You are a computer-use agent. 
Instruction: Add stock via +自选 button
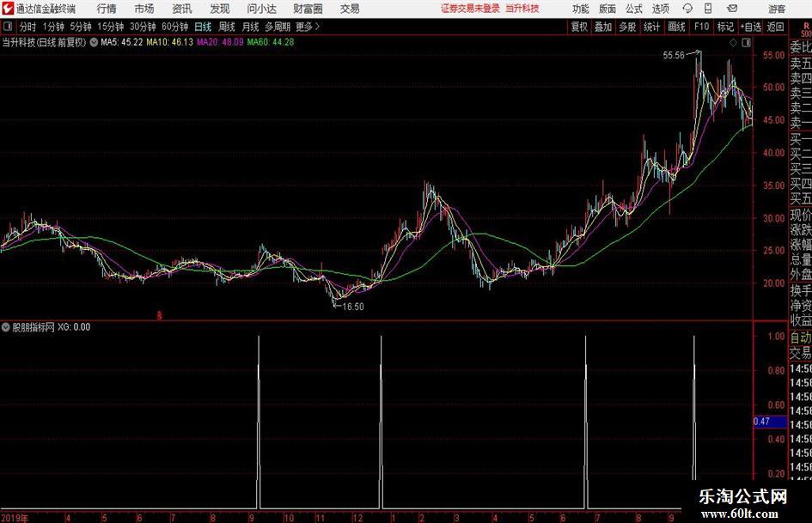[751, 27]
